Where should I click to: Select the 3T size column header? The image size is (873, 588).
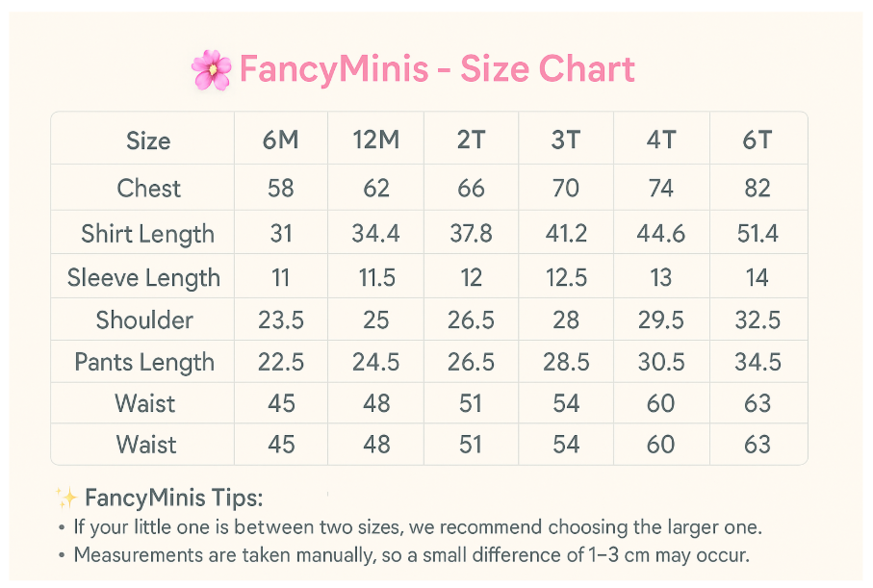click(566, 140)
